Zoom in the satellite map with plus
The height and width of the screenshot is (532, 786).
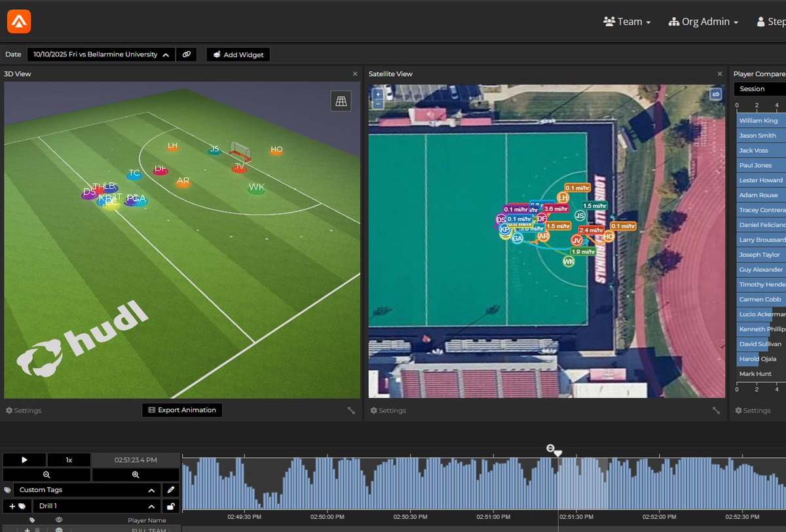pos(378,94)
